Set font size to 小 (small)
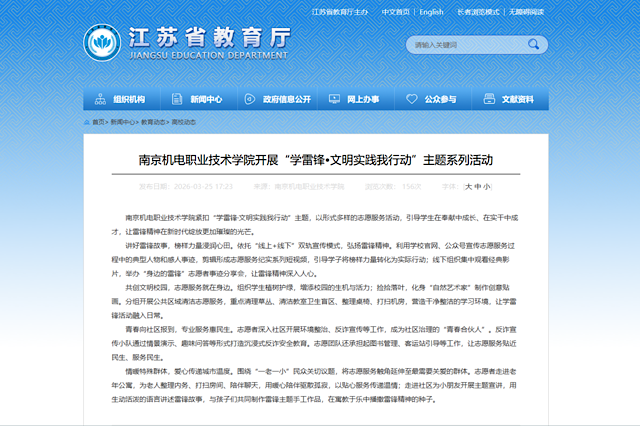 487,187
